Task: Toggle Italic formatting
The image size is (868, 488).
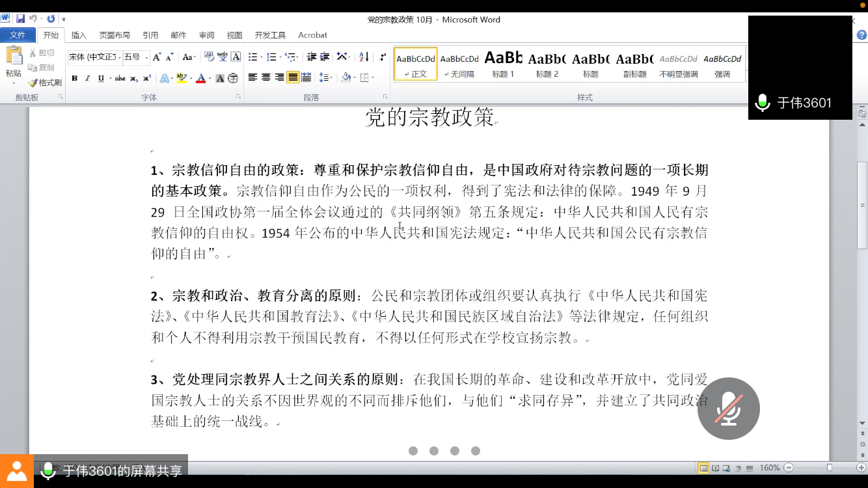Action: [88, 78]
